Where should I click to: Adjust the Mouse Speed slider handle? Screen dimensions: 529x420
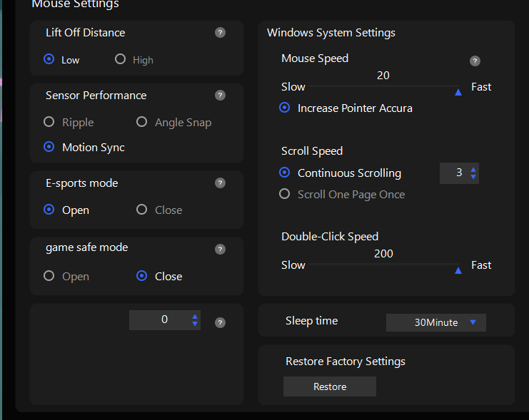tap(458, 92)
